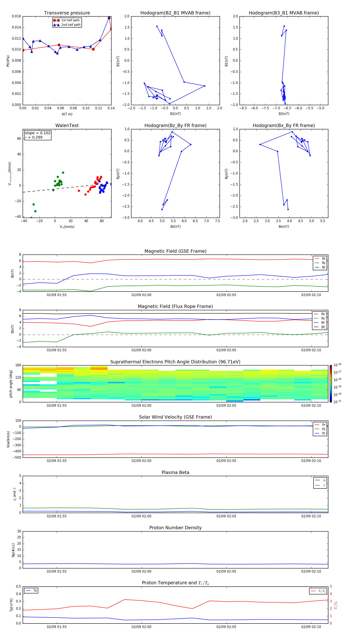The height and width of the screenshot is (644, 351).
Task: Click the "Plasma Beta" title
Action: click(x=175, y=472)
